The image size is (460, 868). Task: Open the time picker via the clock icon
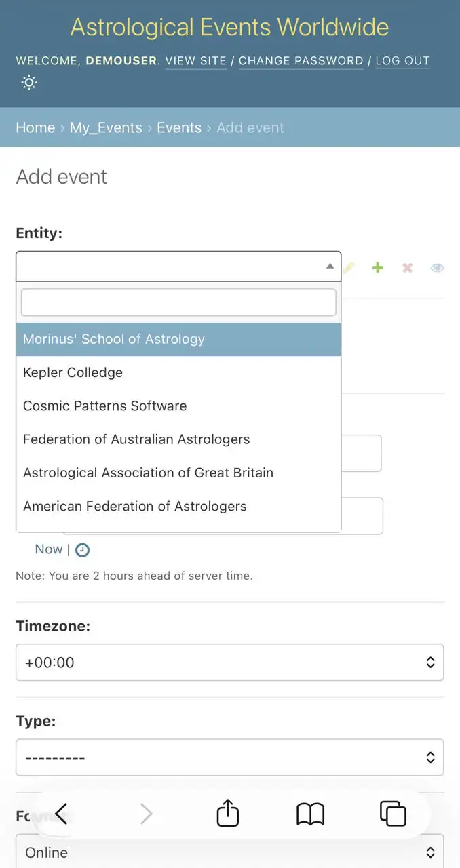click(82, 549)
